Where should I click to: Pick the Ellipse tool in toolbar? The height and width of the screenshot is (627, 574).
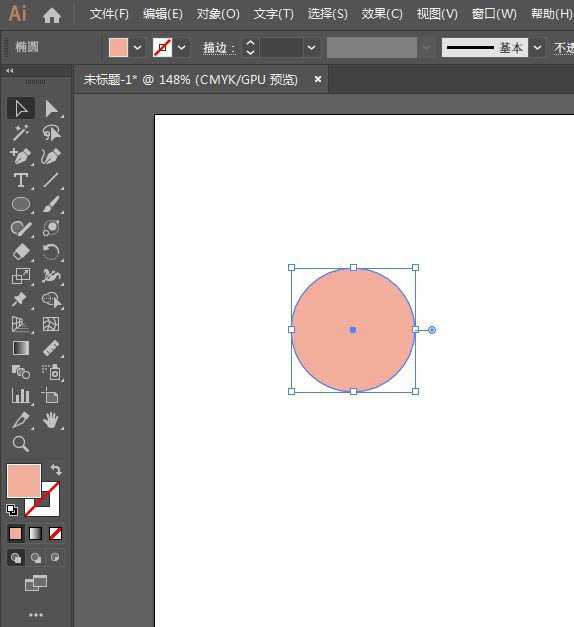[21, 204]
